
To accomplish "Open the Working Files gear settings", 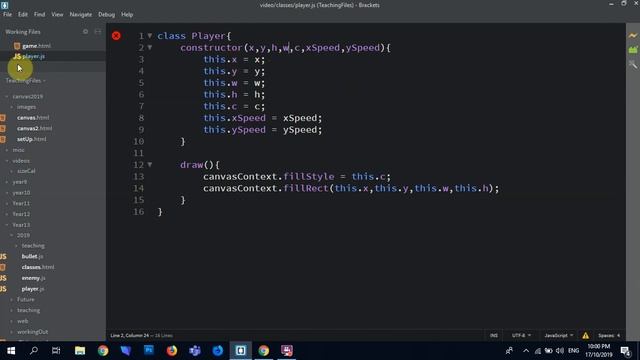I will [x=85, y=31].
